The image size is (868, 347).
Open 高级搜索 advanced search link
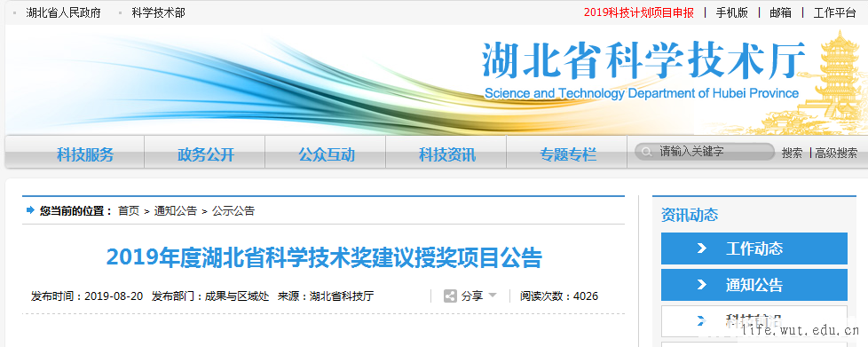coord(836,153)
